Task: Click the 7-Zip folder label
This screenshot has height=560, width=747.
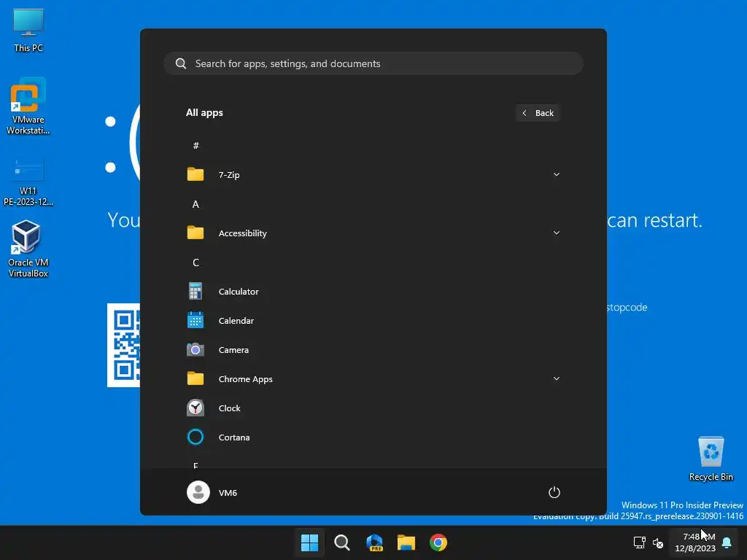Action: pyautogui.click(x=229, y=175)
